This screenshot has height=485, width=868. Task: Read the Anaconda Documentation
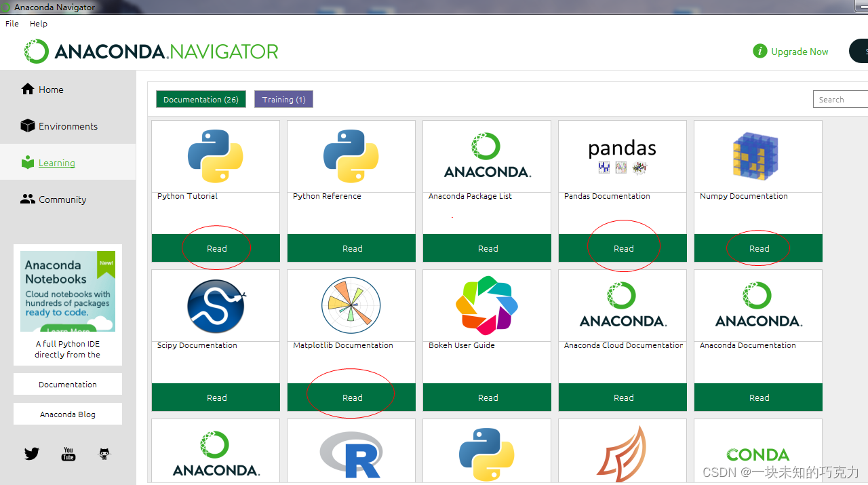tap(758, 397)
